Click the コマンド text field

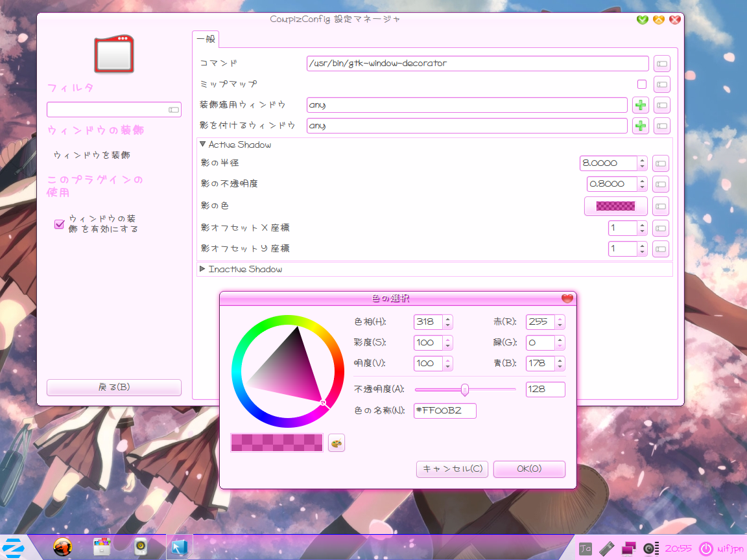(478, 64)
